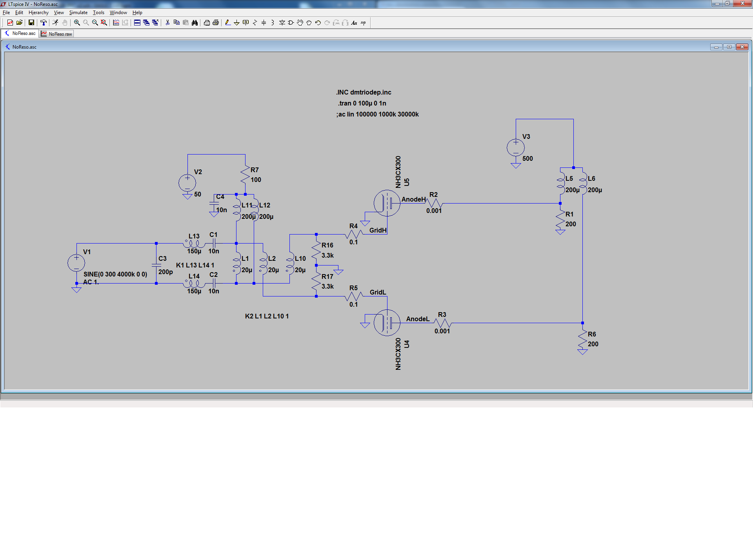
Task: Open the Tools menu
Action: click(x=98, y=13)
